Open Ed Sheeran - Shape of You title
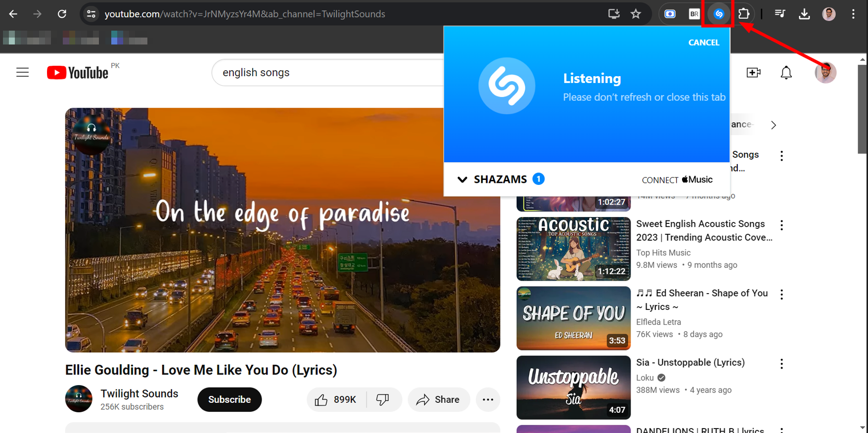This screenshot has width=868, height=433. [x=702, y=300]
